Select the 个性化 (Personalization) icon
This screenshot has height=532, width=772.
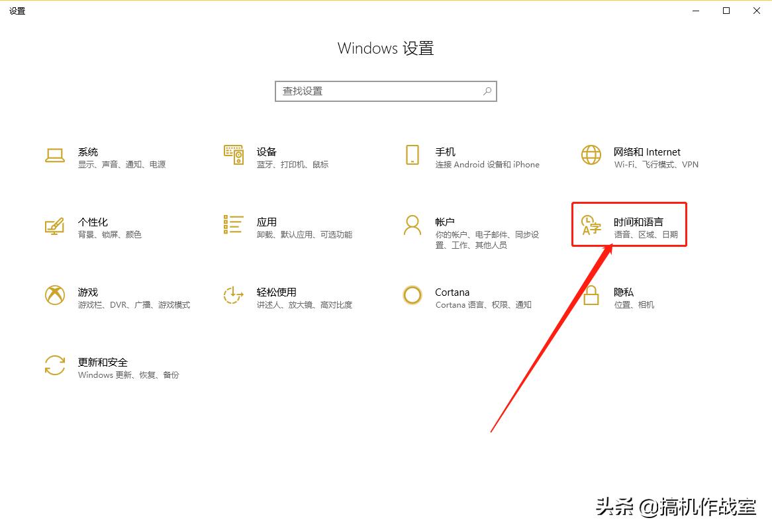tap(55, 227)
